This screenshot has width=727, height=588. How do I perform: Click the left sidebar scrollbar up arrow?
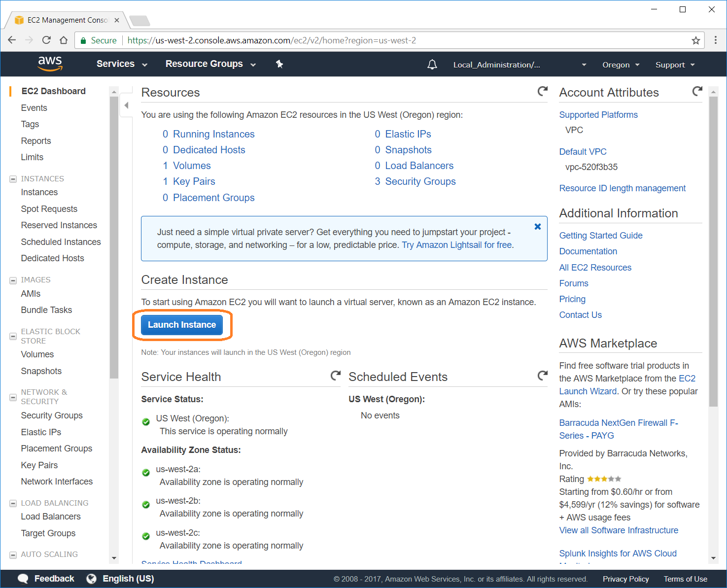(114, 92)
